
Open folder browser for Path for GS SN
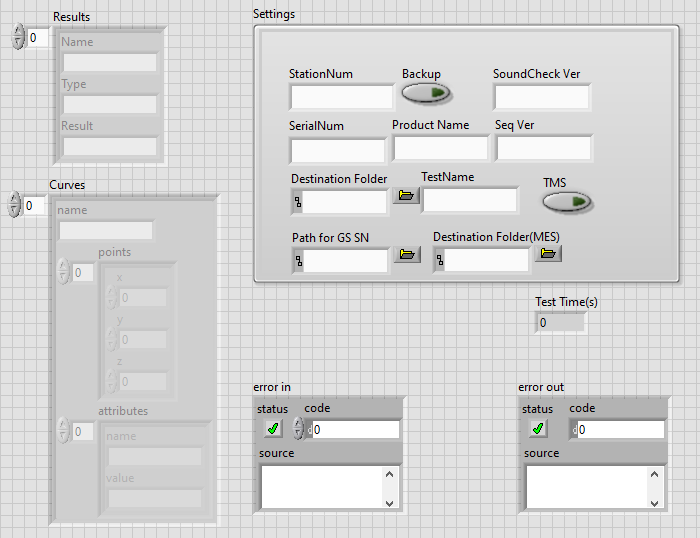406,255
